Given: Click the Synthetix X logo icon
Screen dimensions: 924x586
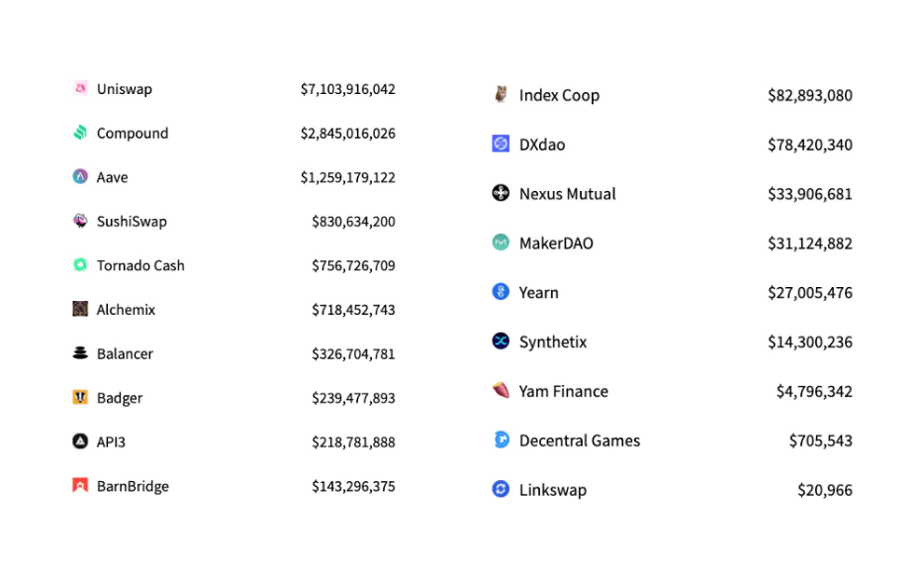Looking at the screenshot, I should (x=501, y=342).
